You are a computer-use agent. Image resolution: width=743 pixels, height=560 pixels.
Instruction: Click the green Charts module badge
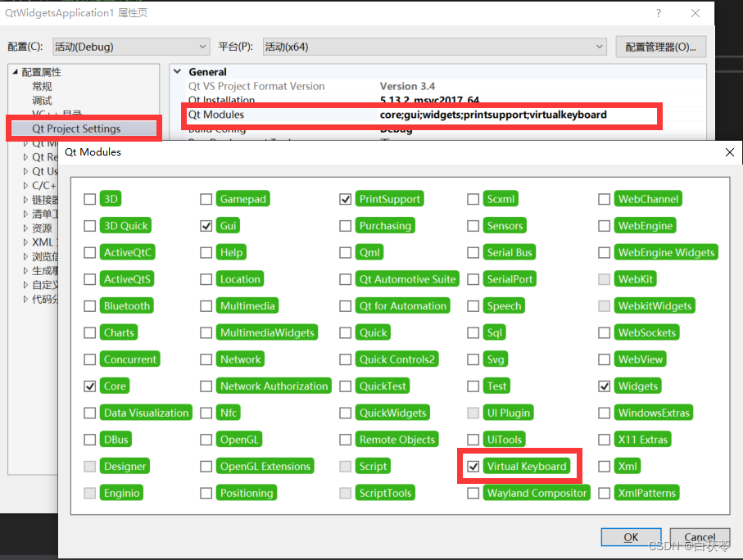119,332
